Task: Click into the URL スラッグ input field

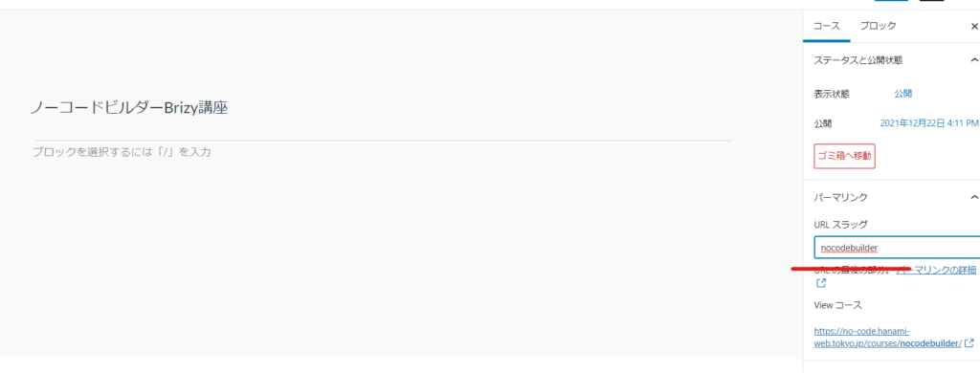Action: (897, 248)
